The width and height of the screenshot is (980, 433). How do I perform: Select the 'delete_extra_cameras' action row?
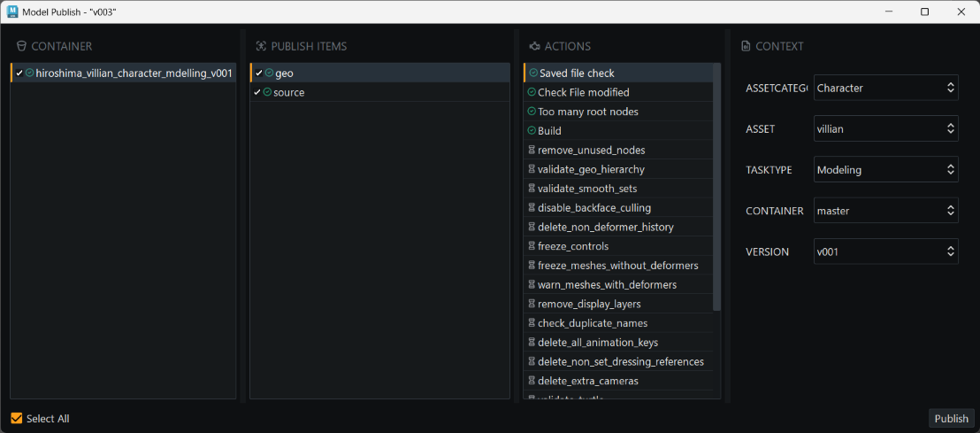618,381
